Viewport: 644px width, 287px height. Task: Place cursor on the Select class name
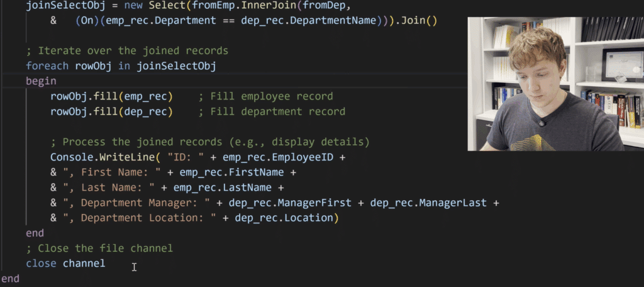click(167, 5)
